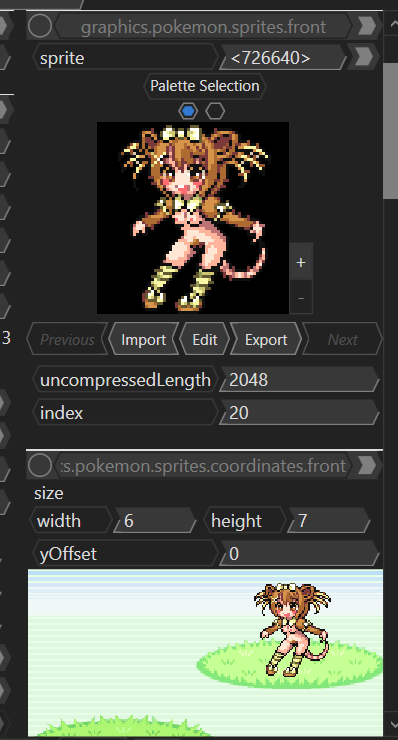Select the empty hexagon palette option

[215, 111]
